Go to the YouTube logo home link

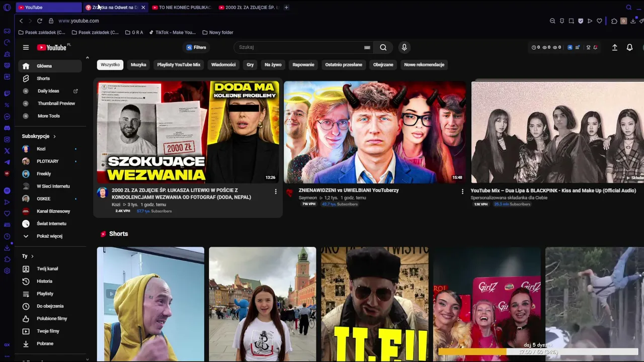(x=52, y=47)
